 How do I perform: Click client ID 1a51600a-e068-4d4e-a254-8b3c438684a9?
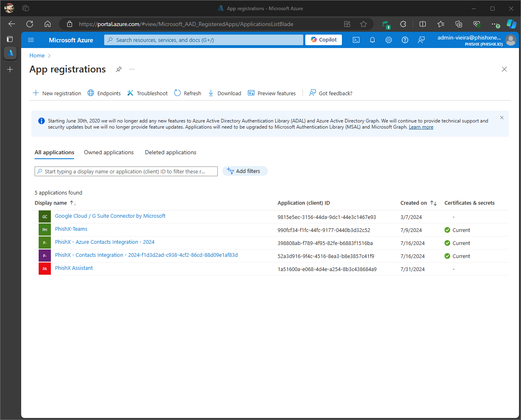click(x=327, y=269)
